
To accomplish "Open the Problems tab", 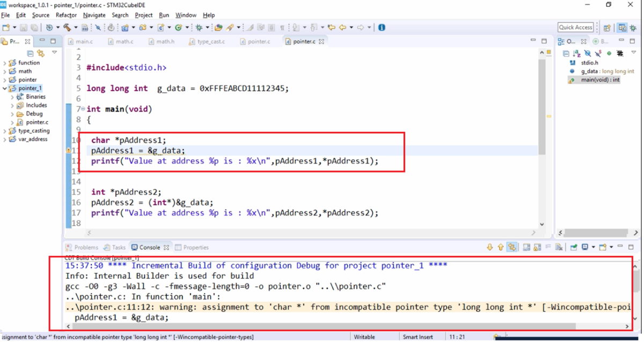I will tap(86, 247).
